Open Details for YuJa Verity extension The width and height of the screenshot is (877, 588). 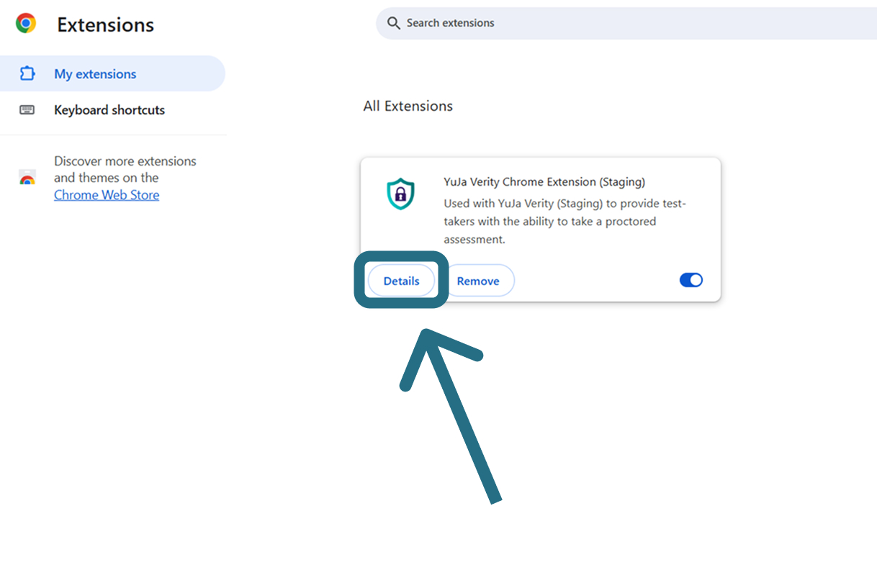tap(402, 281)
